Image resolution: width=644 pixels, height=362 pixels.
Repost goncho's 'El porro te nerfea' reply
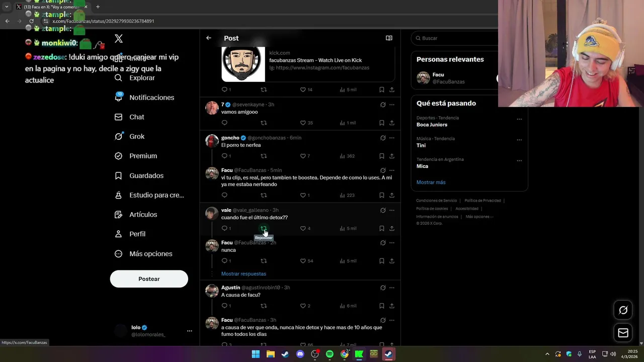pyautogui.click(x=264, y=156)
